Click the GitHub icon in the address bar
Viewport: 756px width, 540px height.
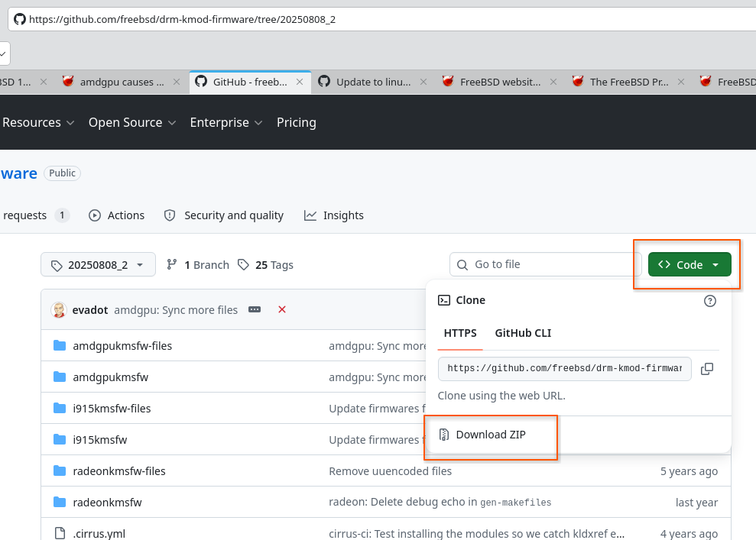19,19
